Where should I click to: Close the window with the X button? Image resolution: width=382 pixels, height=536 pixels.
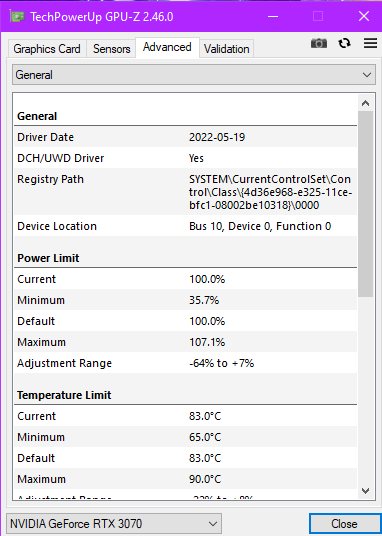click(x=364, y=16)
